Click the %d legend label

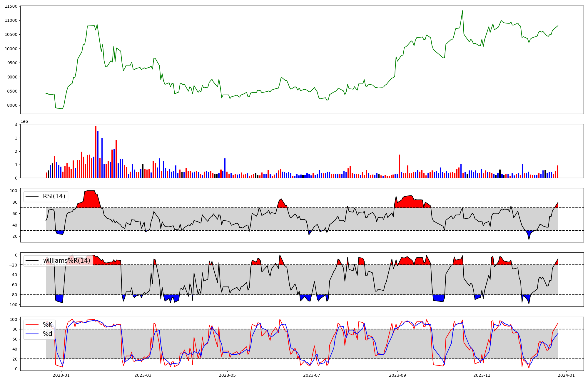tap(48, 334)
